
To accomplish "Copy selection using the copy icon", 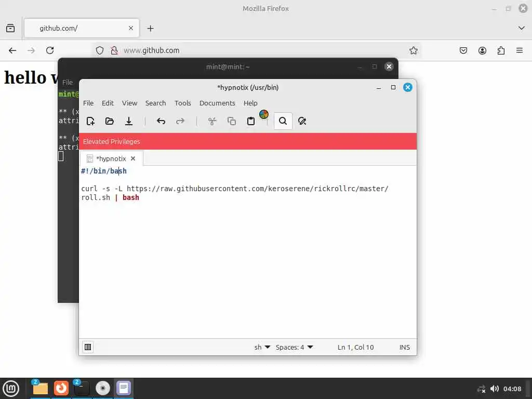I will 232,121.
